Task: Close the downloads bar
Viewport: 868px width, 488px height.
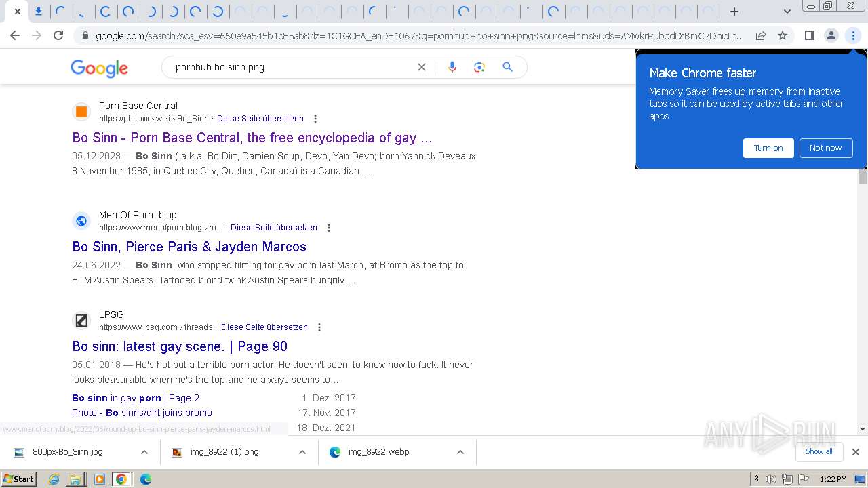Action: (855, 452)
